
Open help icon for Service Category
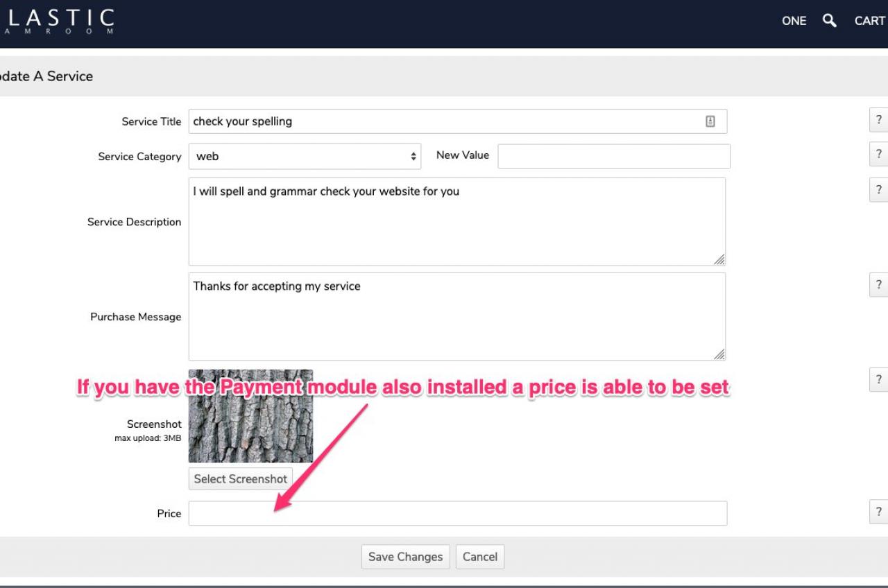(878, 154)
